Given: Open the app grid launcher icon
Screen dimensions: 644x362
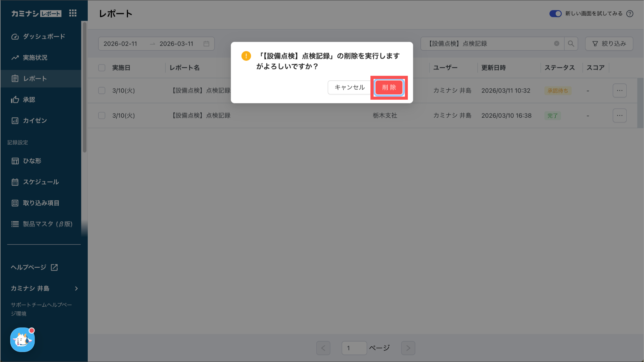Looking at the screenshot, I should click(73, 13).
